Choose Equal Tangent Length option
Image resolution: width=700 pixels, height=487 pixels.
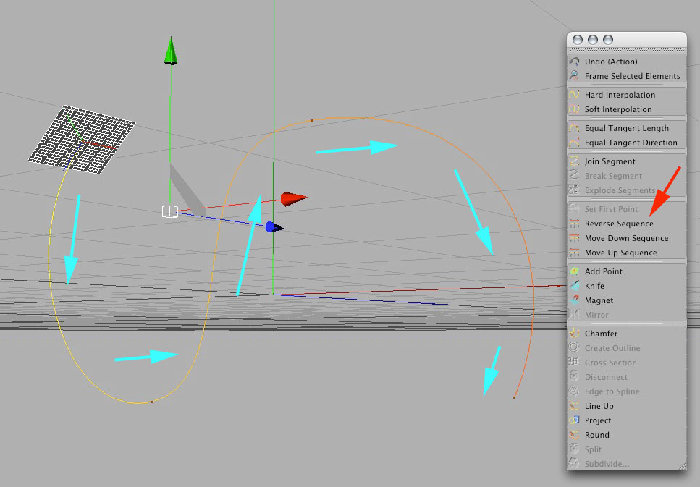[627, 128]
